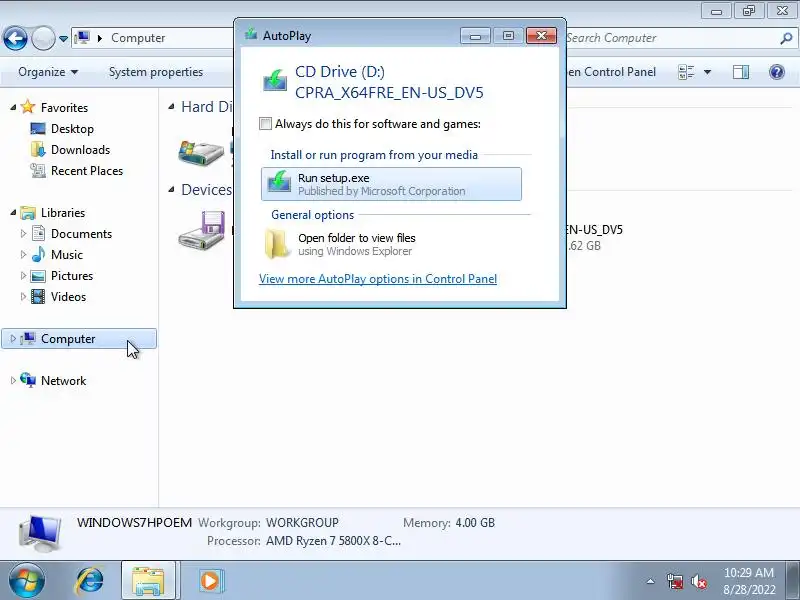The width and height of the screenshot is (800, 600).
Task: Open the view options dropdown arrow
Action: [x=708, y=72]
